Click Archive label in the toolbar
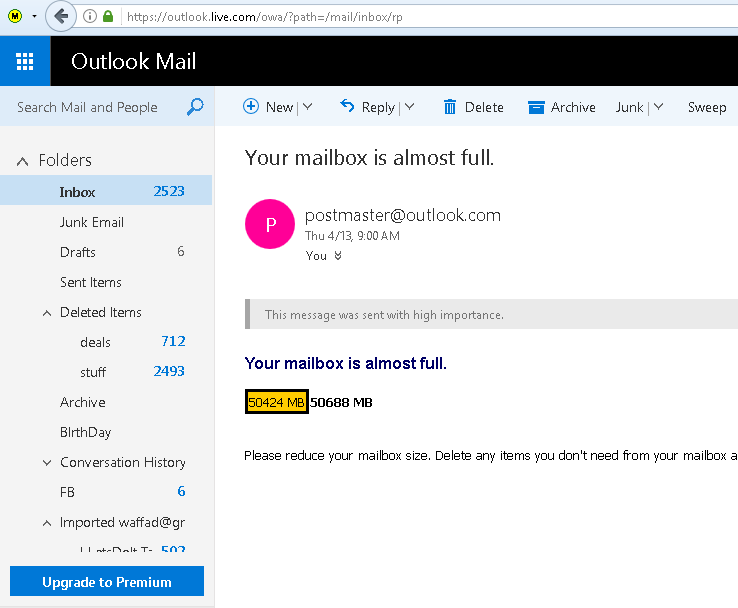This screenshot has width=738, height=608. pos(573,107)
